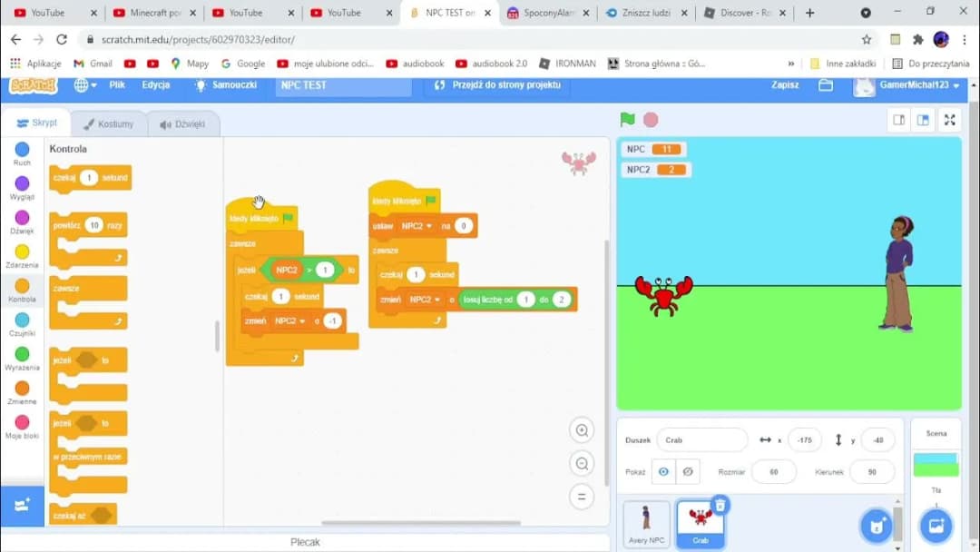Viewport: 980px width, 552px height.
Task: Zoom in on the script workspace
Action: click(582, 430)
